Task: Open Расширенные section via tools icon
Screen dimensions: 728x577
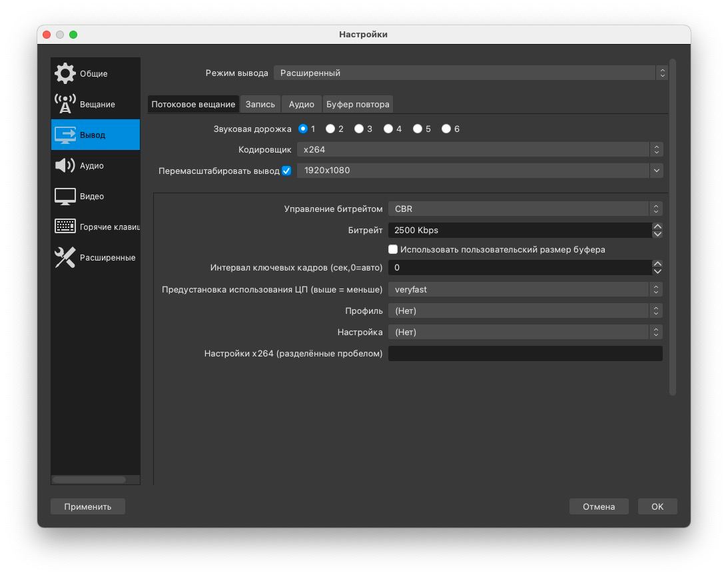Action: [x=65, y=257]
